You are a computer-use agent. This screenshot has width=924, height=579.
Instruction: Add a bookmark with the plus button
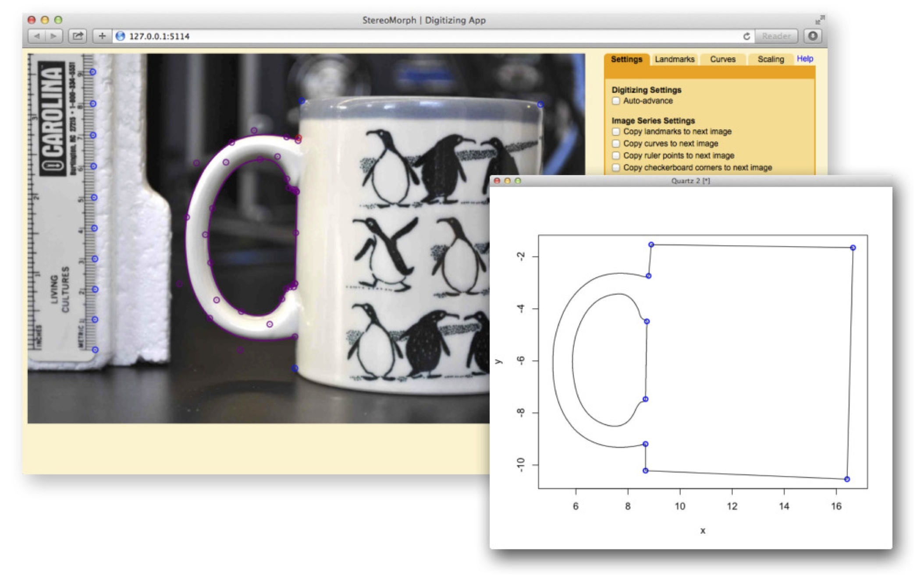(102, 36)
